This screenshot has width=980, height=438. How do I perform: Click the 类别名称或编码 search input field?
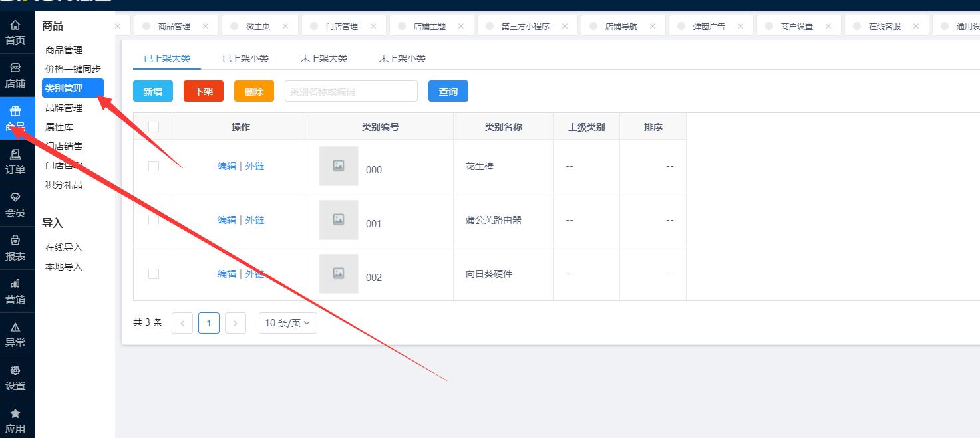[x=351, y=91]
